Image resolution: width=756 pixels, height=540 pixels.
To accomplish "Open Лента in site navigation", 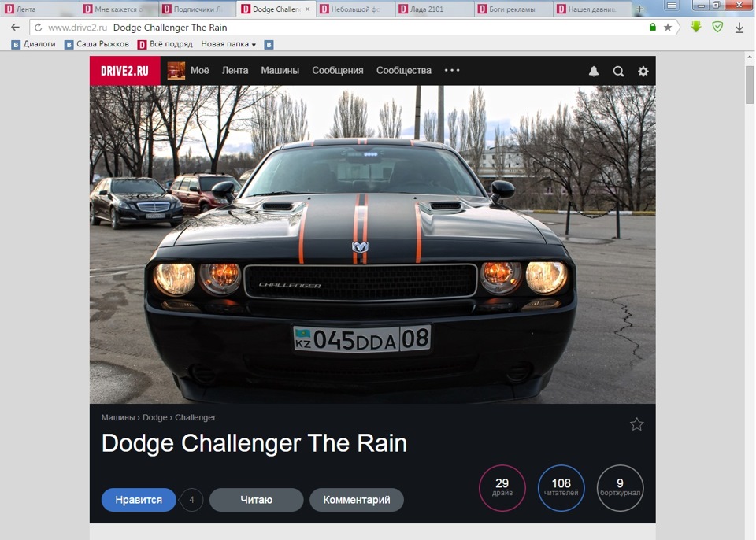I will coord(235,70).
